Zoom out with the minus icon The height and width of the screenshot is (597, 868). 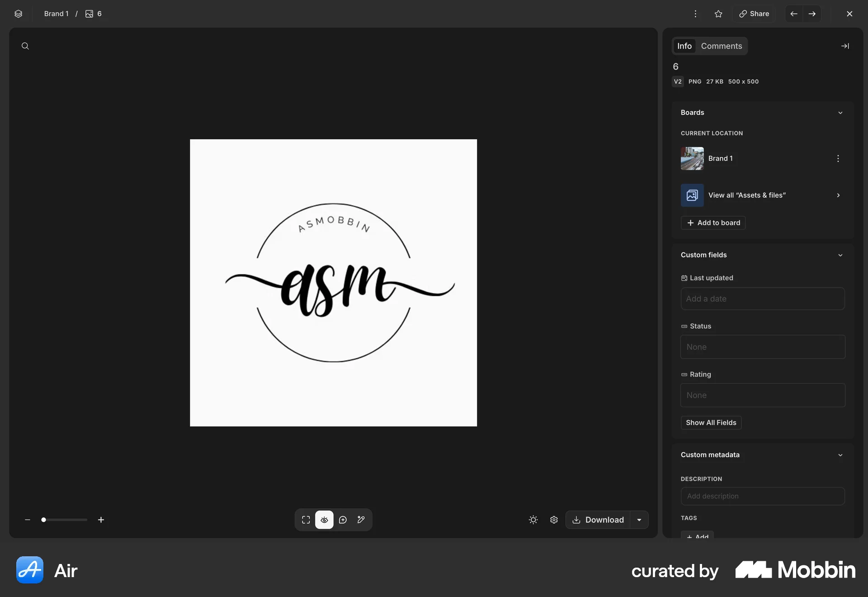(x=28, y=520)
